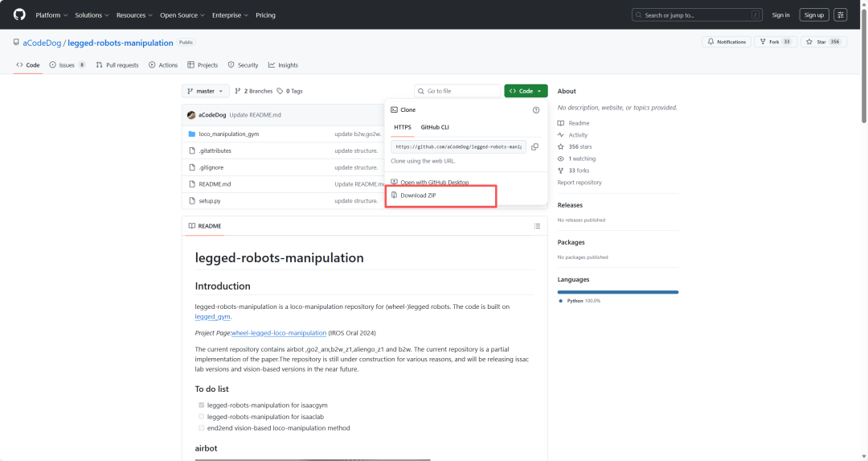Open aCodeDog avatar in commit row

click(x=191, y=115)
